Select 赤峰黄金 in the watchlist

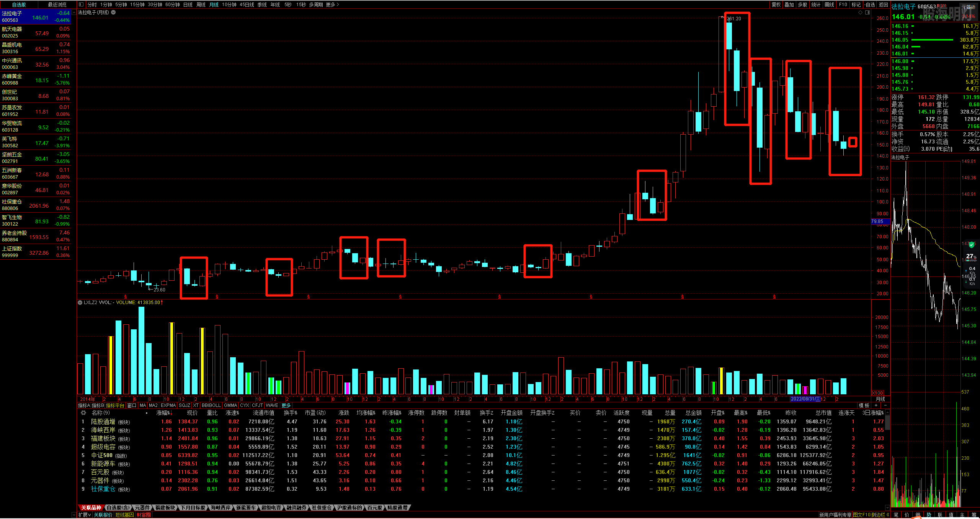tap(36, 80)
